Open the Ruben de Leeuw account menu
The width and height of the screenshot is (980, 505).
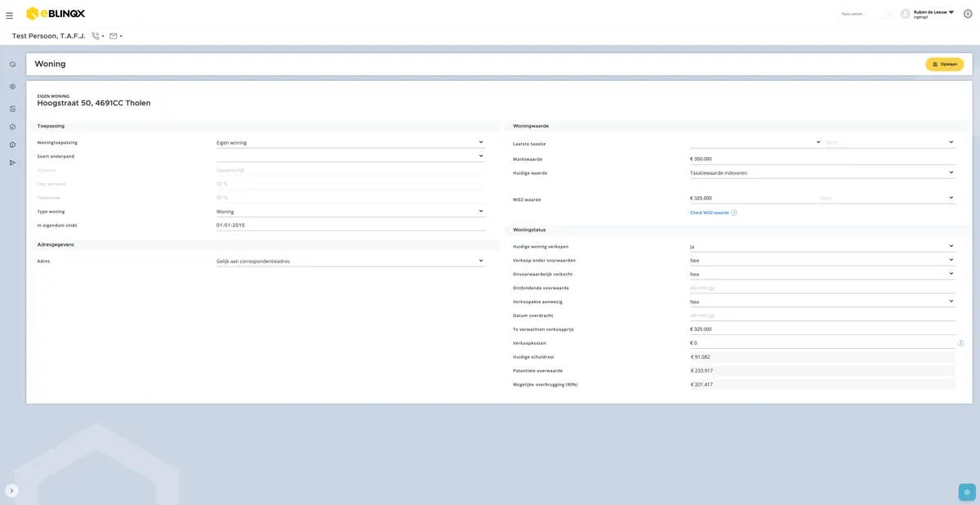tap(933, 13)
